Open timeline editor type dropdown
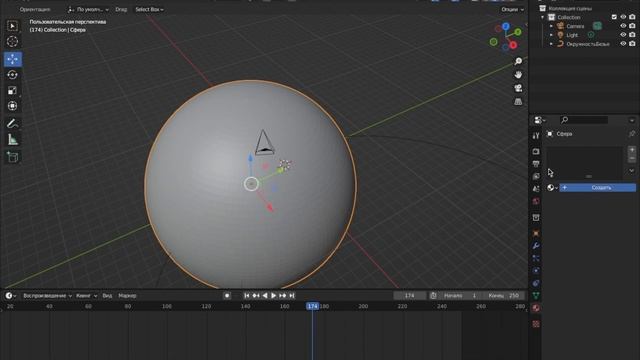Viewport: 640px width, 360px height. click(10, 296)
